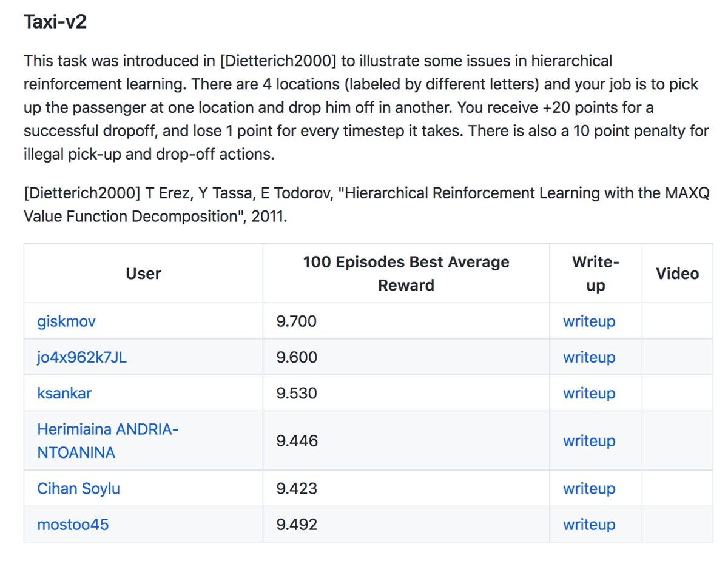Open mostoo45 user link

[x=73, y=524]
